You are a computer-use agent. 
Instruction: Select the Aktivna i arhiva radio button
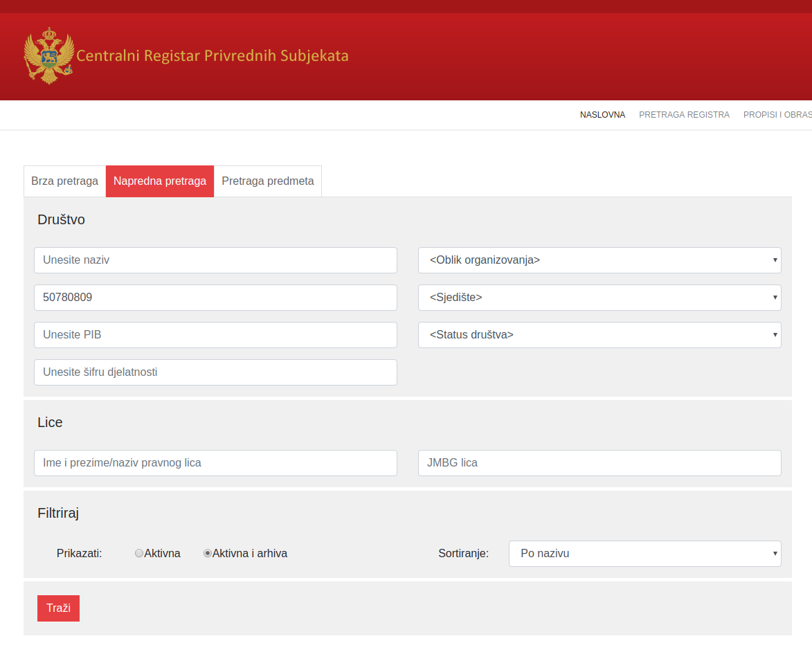point(207,553)
